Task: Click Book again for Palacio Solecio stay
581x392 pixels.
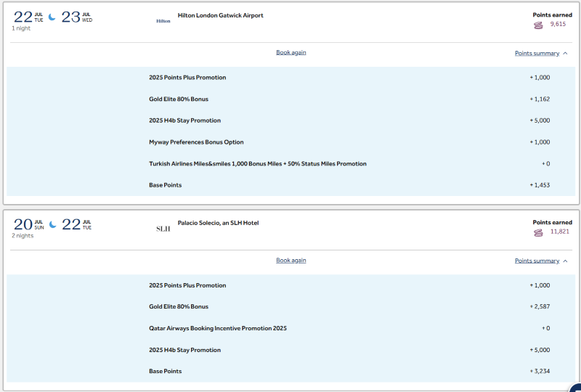Action: pyautogui.click(x=291, y=260)
